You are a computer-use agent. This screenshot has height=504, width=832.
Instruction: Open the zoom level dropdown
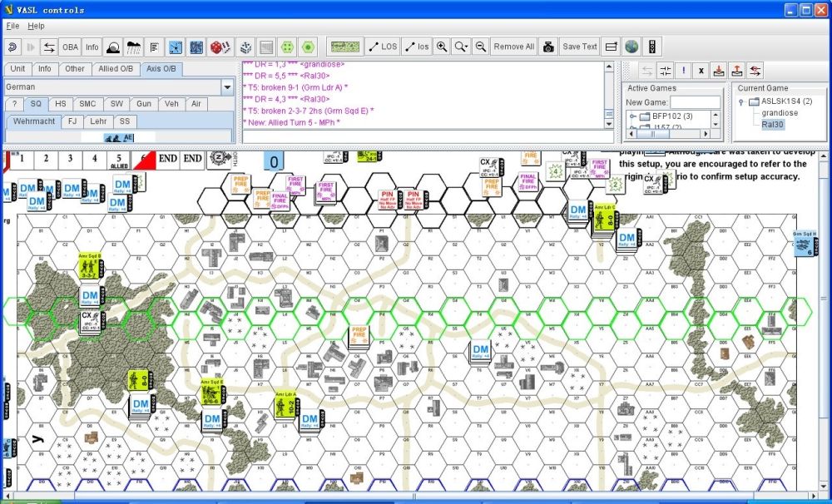coord(461,47)
